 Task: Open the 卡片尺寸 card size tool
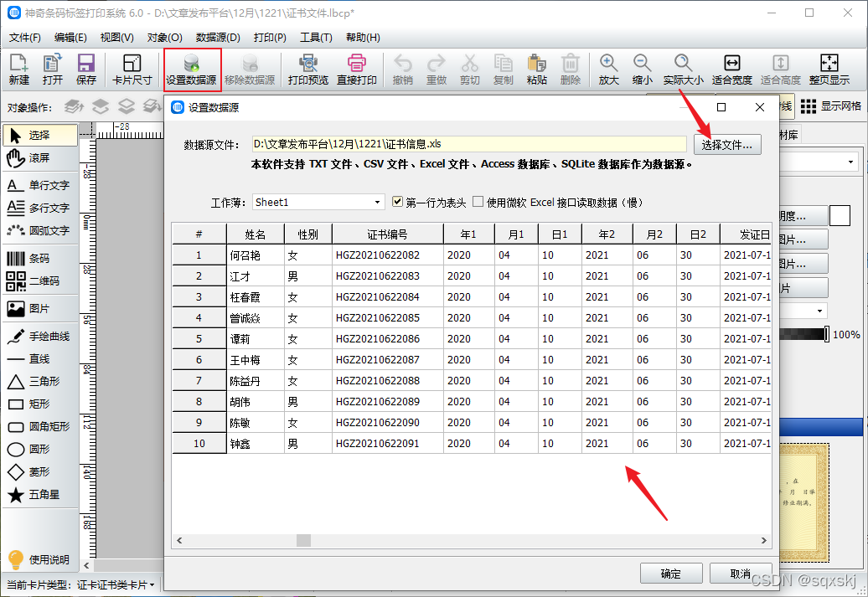click(132, 69)
